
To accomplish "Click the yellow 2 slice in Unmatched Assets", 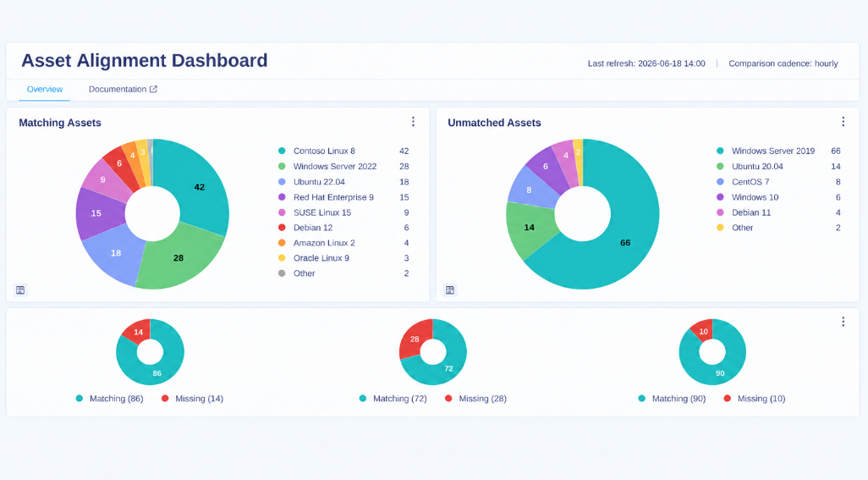I will click(x=578, y=152).
